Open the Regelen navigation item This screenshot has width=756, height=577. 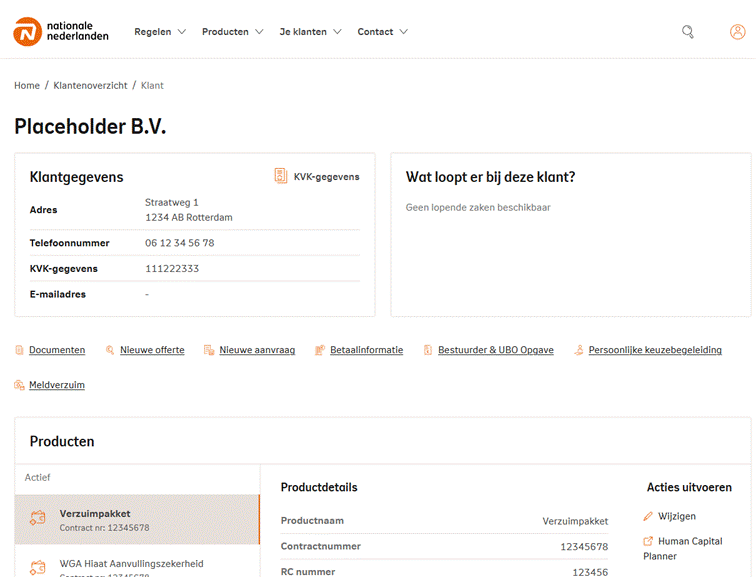coord(153,32)
